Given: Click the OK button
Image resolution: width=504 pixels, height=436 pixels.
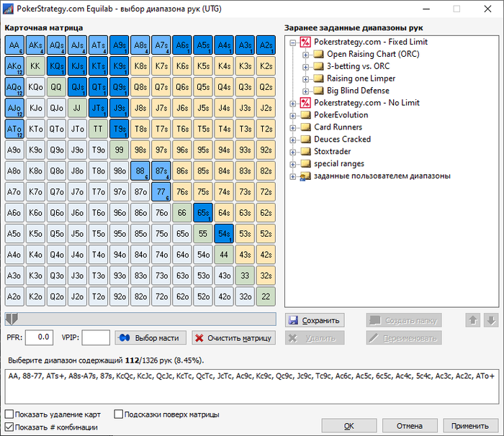Looking at the screenshot, I should (x=349, y=426).
